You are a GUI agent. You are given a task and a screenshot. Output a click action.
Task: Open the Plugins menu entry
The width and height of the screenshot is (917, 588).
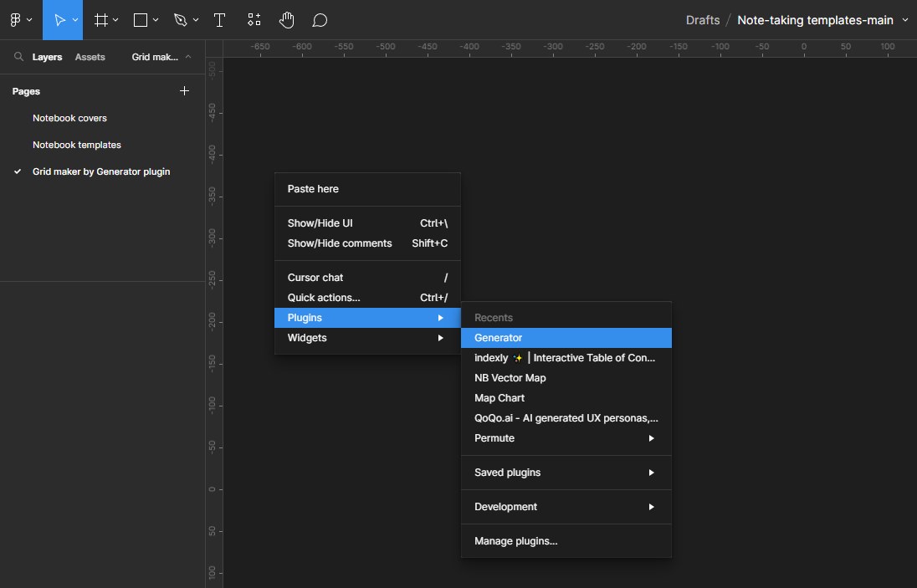pyautogui.click(x=367, y=318)
